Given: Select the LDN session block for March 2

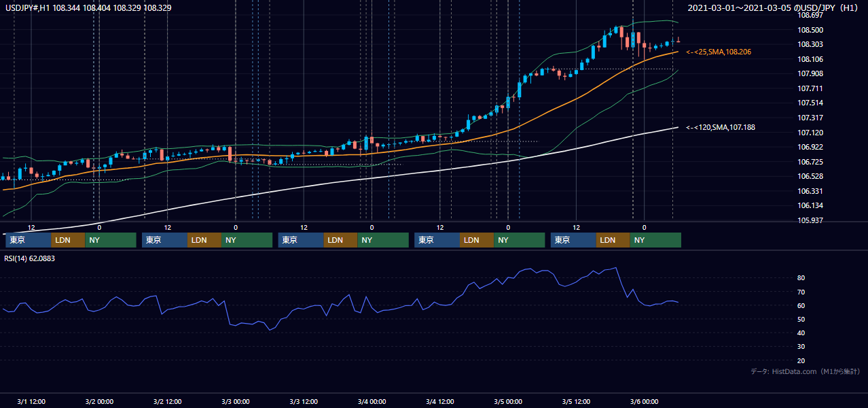Looking at the screenshot, I should pos(204,240).
